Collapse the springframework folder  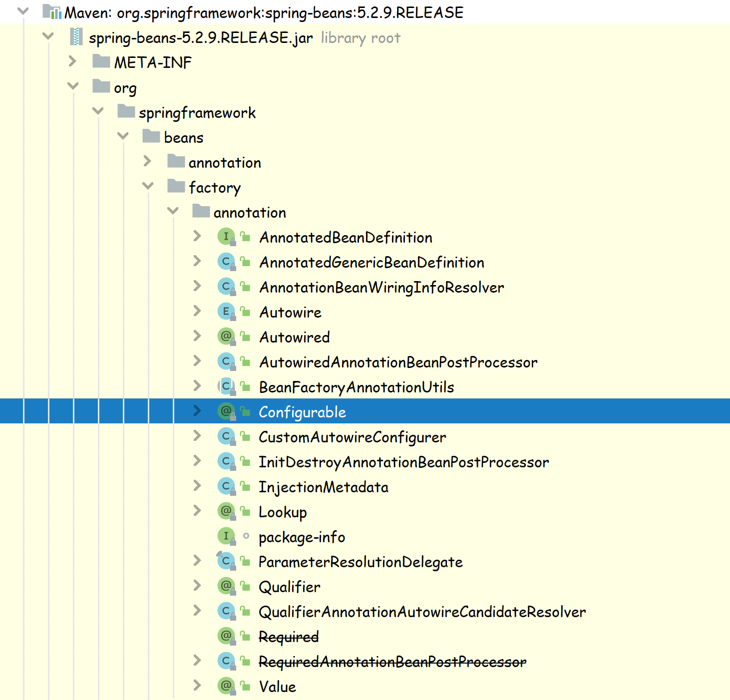coord(98,111)
